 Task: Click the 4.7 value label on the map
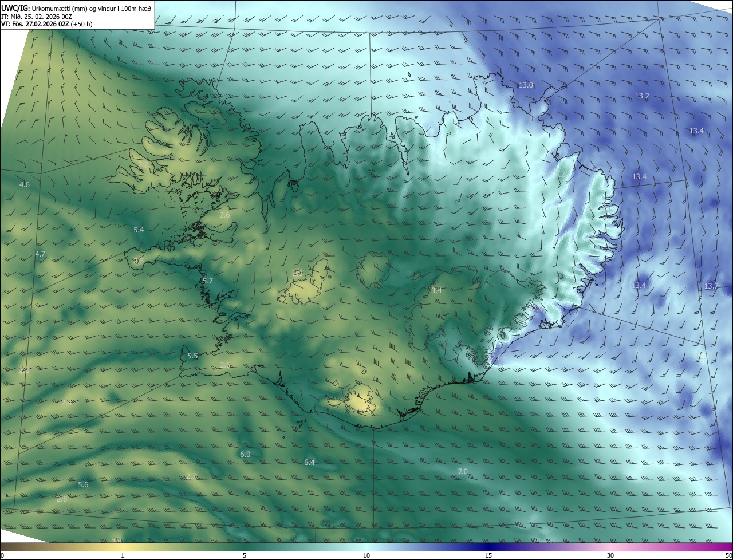pyautogui.click(x=40, y=254)
